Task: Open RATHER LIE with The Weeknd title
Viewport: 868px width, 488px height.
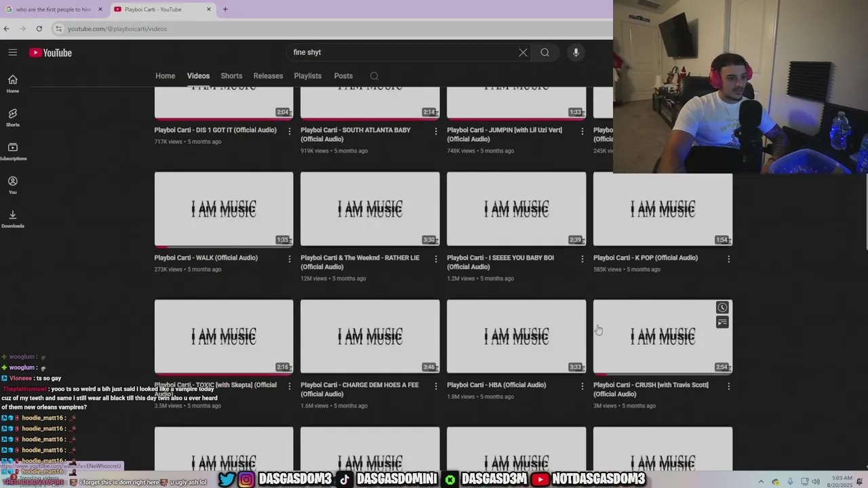Action: tap(360, 262)
